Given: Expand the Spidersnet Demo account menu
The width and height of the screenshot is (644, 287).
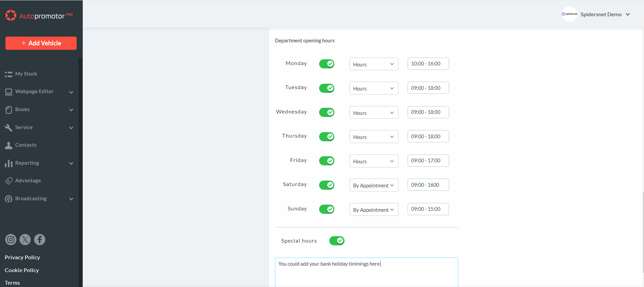Looking at the screenshot, I should pos(628,15).
